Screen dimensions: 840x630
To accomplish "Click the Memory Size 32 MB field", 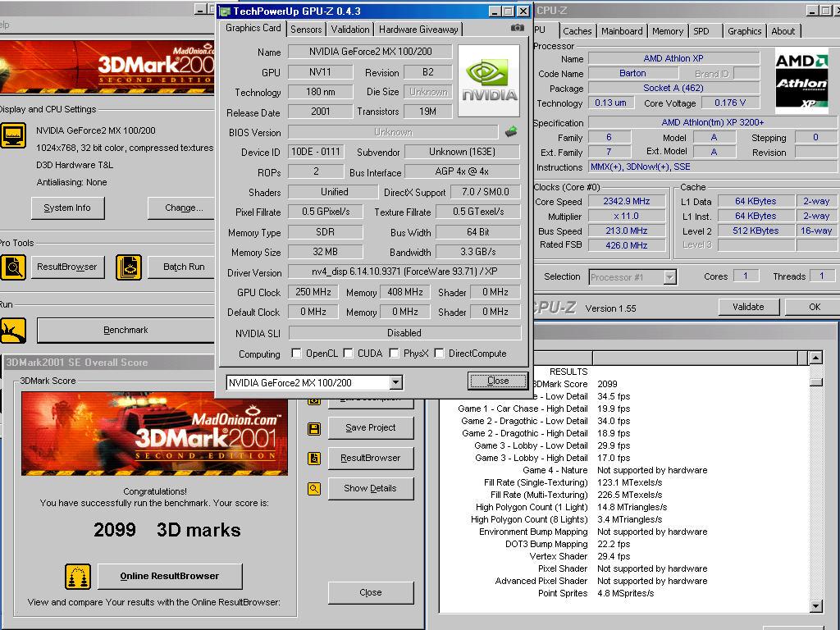I will click(325, 252).
